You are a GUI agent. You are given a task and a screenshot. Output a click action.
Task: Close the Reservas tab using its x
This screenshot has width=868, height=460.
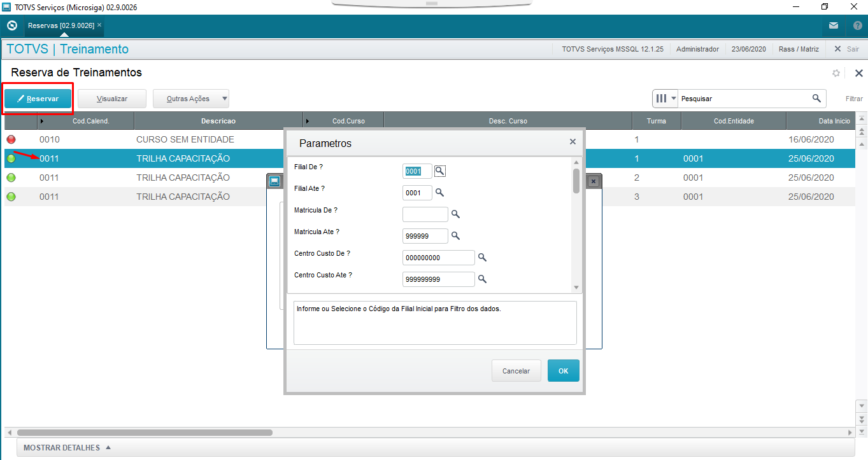coord(99,25)
